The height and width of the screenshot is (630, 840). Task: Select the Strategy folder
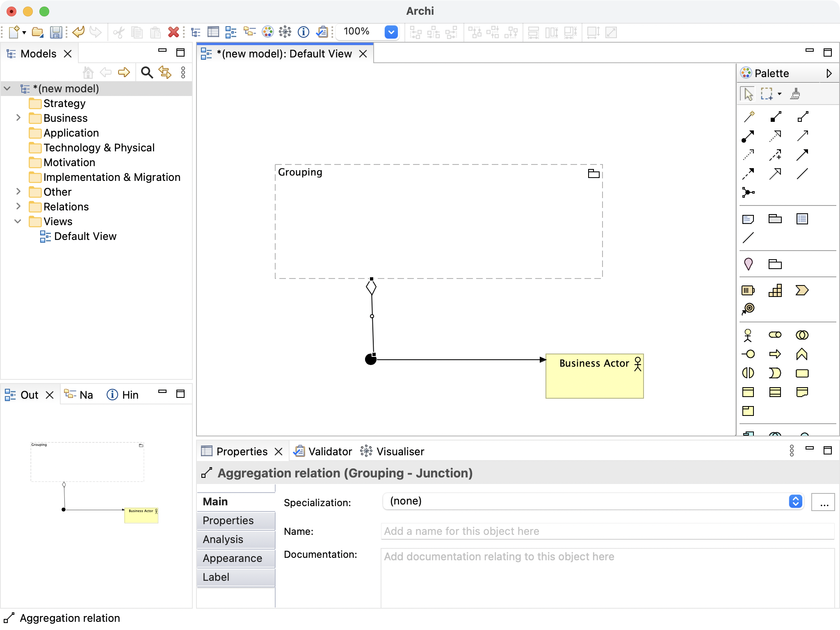64,103
